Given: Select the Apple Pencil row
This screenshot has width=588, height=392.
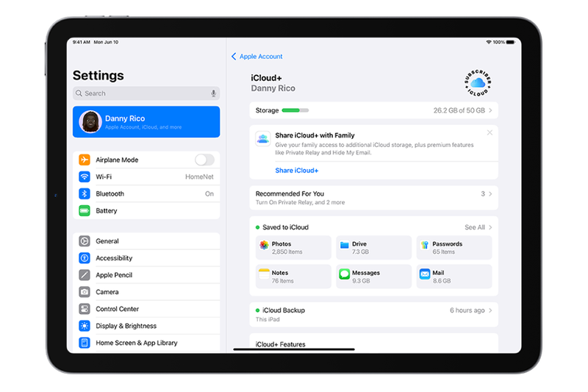Looking at the screenshot, I should click(x=146, y=275).
